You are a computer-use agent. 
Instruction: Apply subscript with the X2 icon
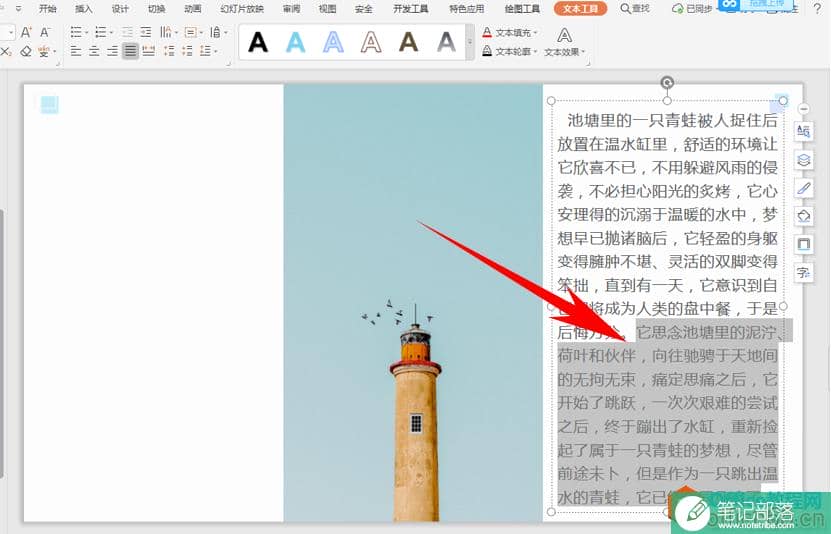pos(6,51)
